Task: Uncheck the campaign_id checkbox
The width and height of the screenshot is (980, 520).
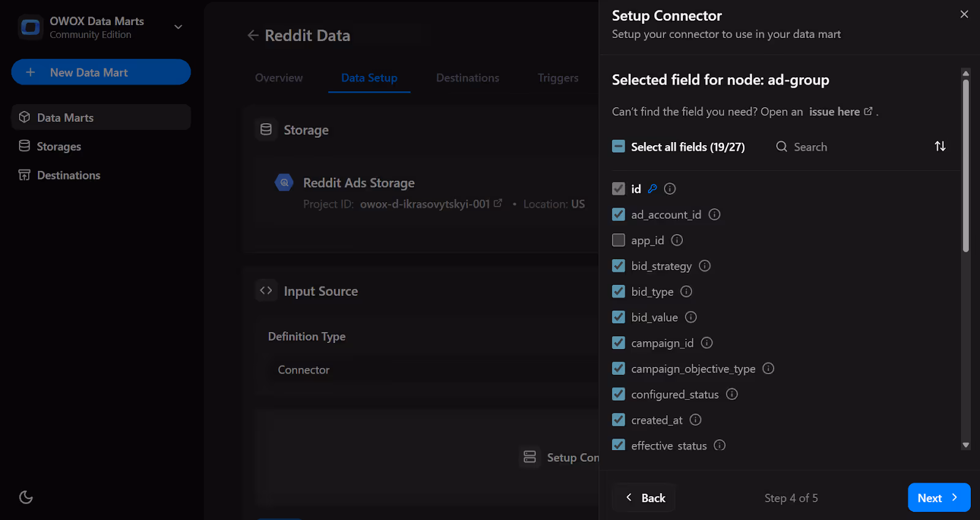Action: coord(619,343)
